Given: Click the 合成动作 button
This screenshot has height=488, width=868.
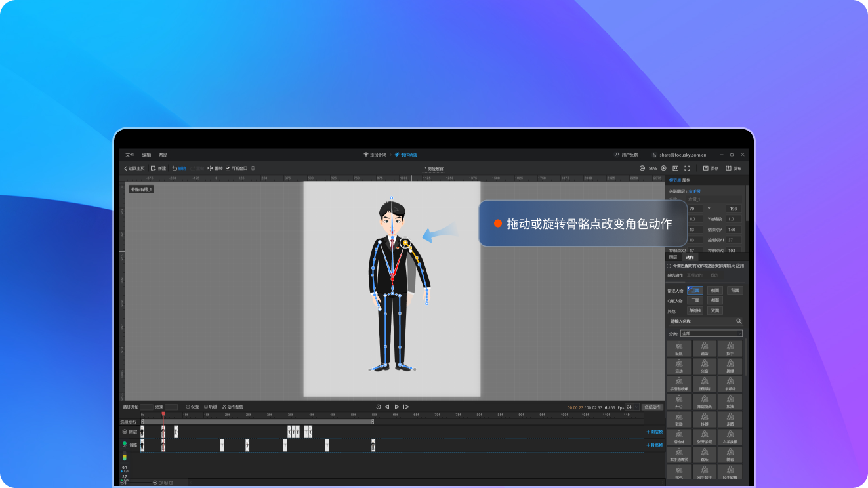Looking at the screenshot, I should (652, 407).
